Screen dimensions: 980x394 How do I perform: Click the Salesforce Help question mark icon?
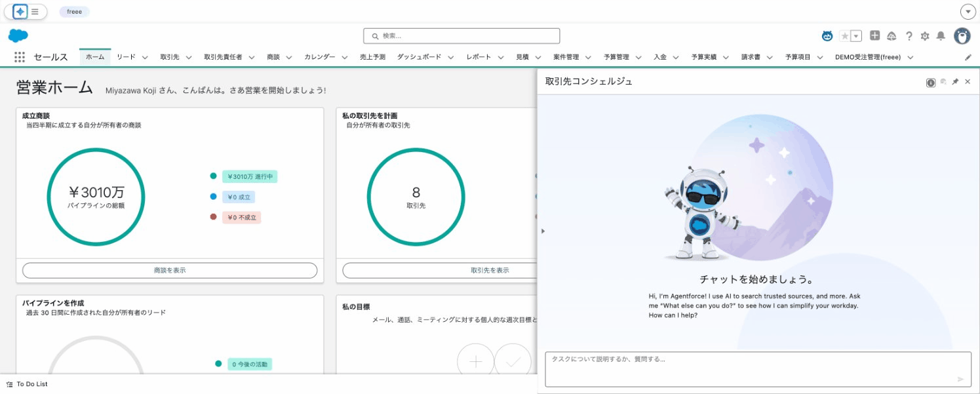pos(909,36)
